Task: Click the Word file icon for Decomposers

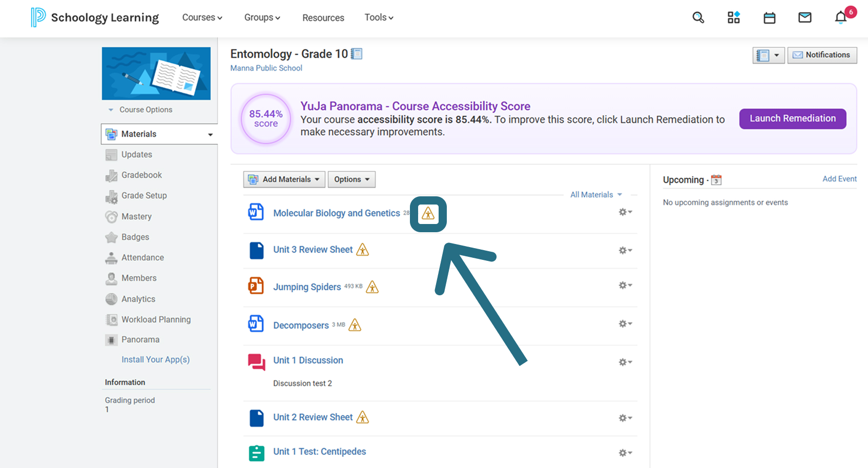Action: click(256, 323)
